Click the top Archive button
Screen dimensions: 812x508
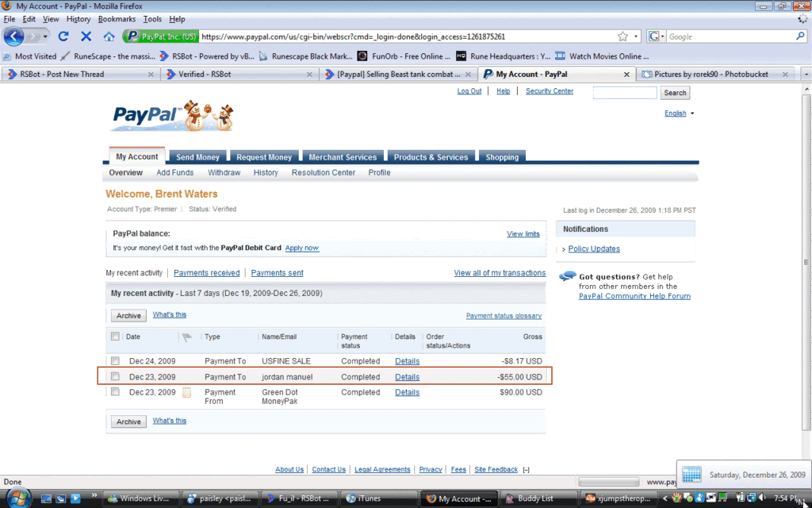coord(128,316)
